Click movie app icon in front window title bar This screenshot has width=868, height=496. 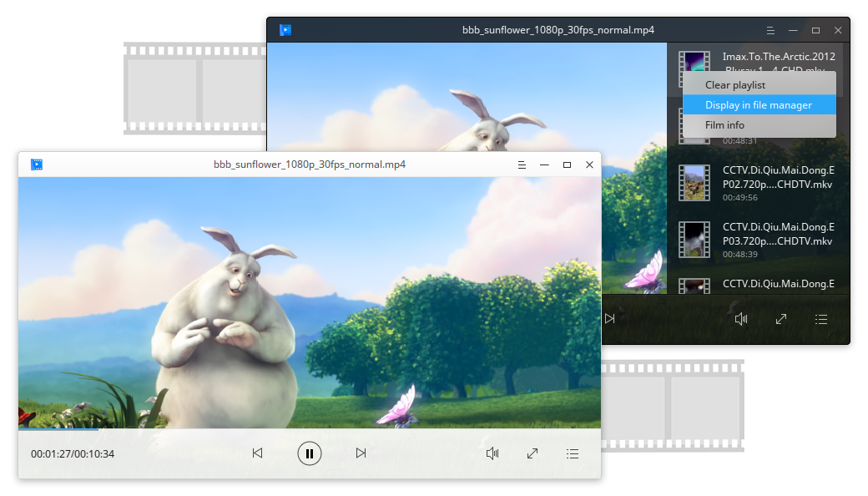(37, 164)
